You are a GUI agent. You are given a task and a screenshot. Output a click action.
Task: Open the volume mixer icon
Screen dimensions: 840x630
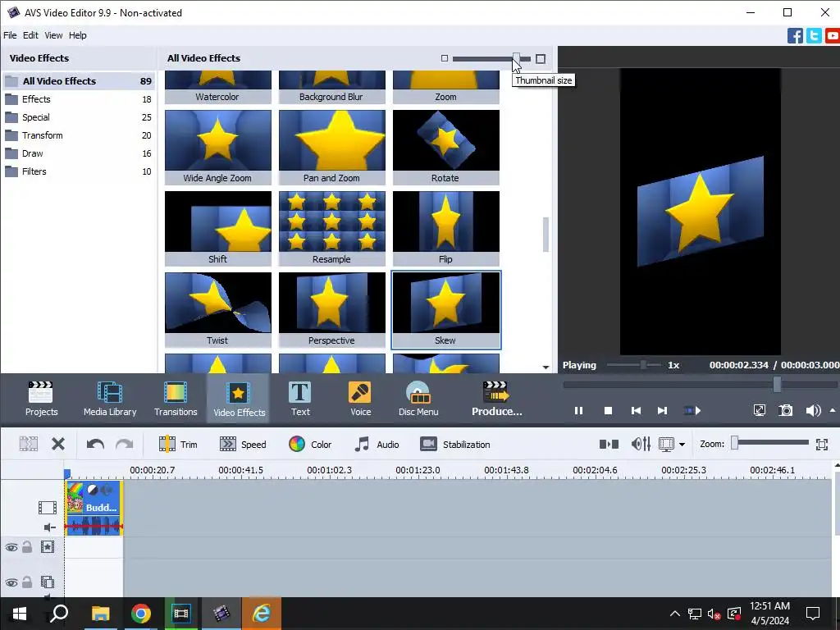coord(641,444)
